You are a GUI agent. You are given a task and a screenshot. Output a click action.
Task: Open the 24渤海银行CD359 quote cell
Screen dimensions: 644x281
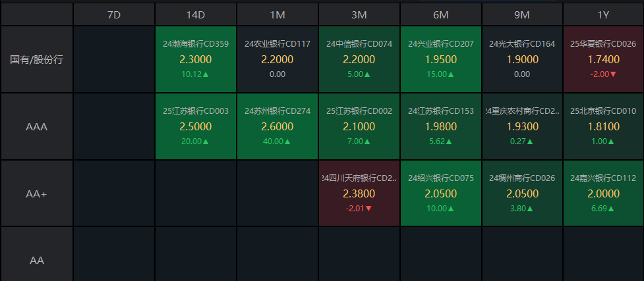coord(196,59)
